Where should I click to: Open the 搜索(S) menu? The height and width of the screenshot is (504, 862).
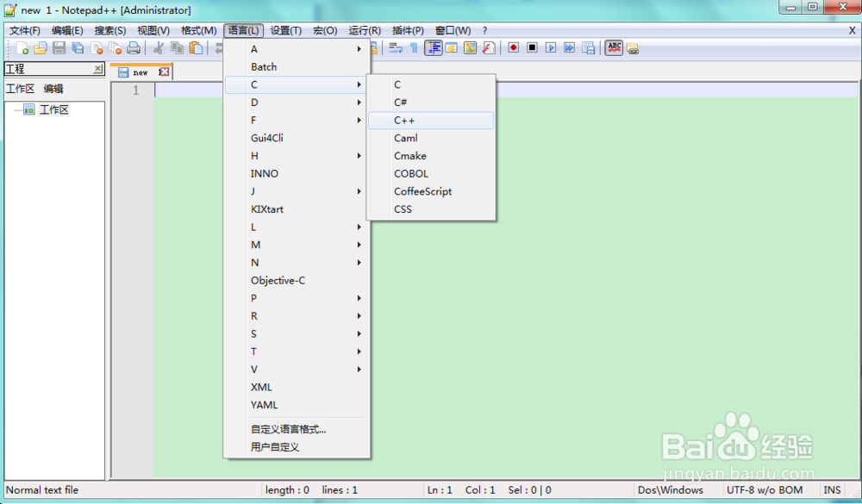coord(110,30)
